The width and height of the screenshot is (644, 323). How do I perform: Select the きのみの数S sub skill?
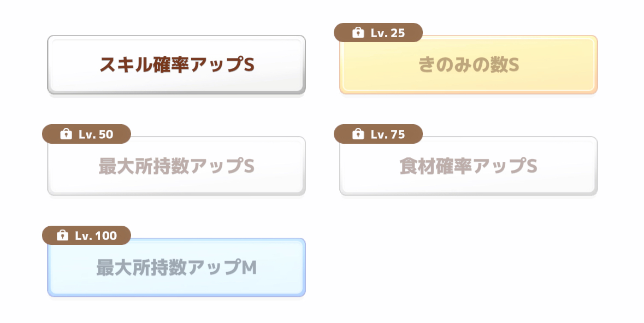(x=468, y=65)
